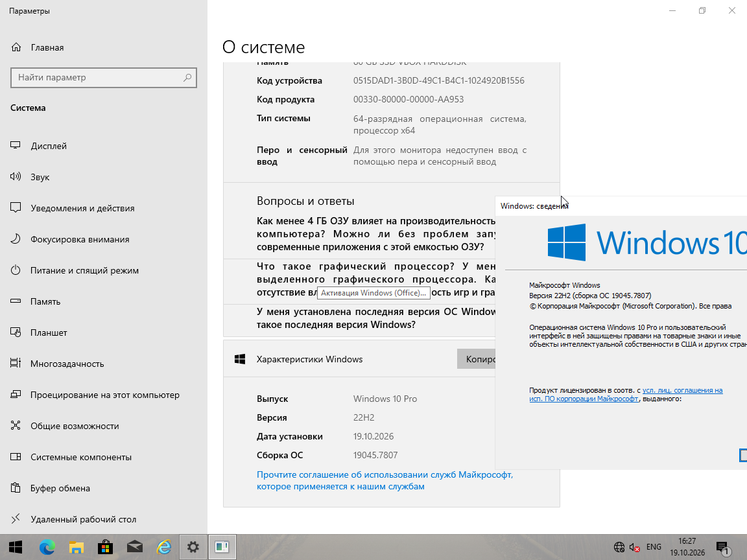The height and width of the screenshot is (560, 747).
Task: Select the Выпуск value Windows 10 Pro
Action: 385,399
